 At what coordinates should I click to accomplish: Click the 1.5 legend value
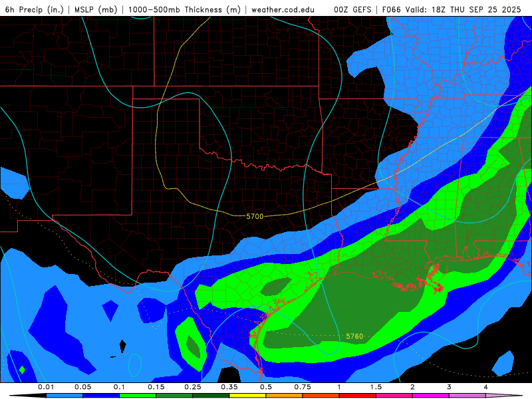coord(376,387)
